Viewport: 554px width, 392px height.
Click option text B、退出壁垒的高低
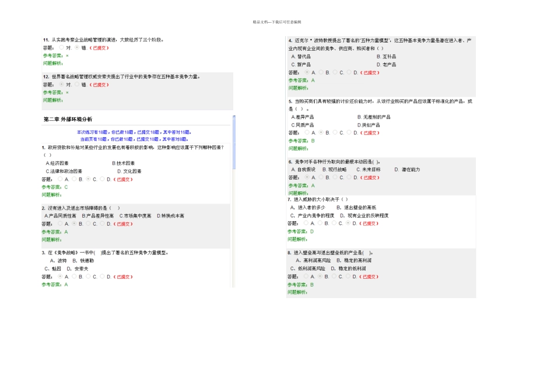click(356, 208)
